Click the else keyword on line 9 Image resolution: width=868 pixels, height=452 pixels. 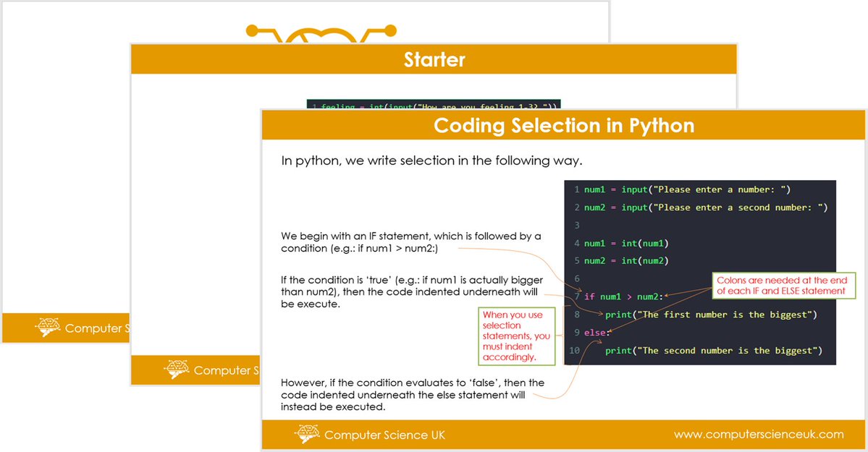pos(597,332)
